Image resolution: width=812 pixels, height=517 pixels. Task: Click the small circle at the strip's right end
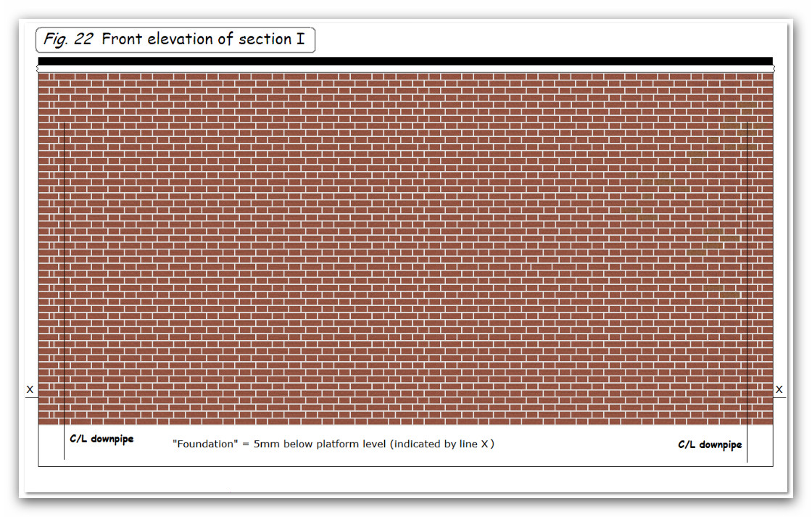point(773,69)
